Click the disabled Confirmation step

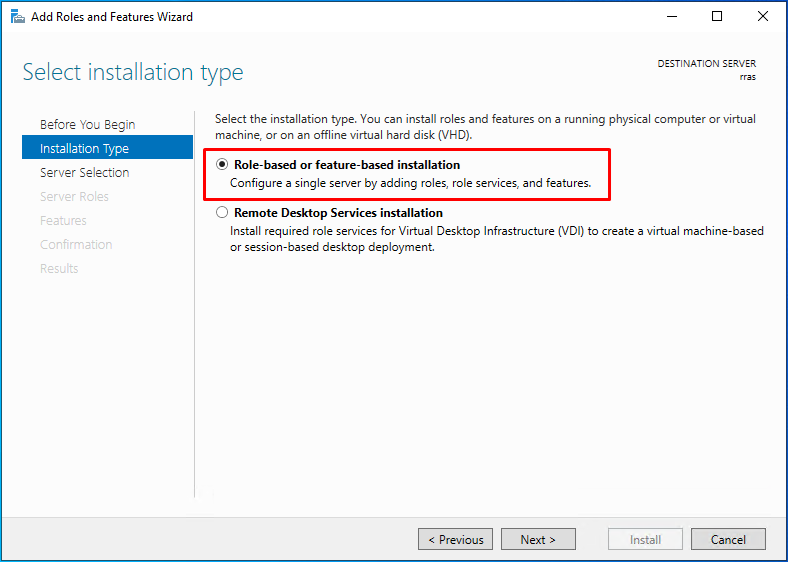(x=76, y=245)
